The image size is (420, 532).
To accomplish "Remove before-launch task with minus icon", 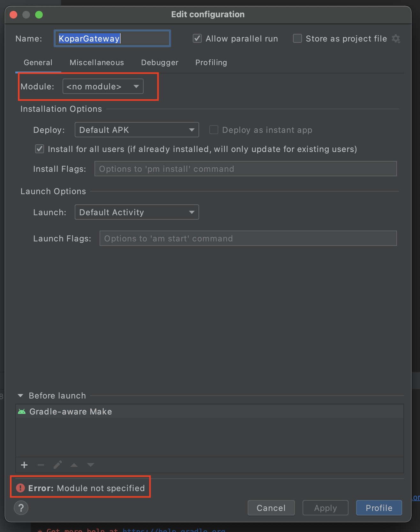I will (x=41, y=465).
